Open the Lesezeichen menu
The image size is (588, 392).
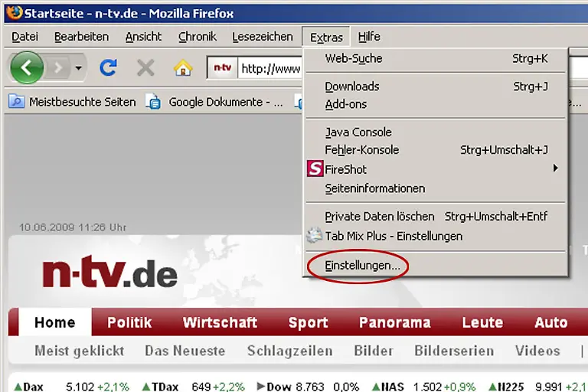263,37
